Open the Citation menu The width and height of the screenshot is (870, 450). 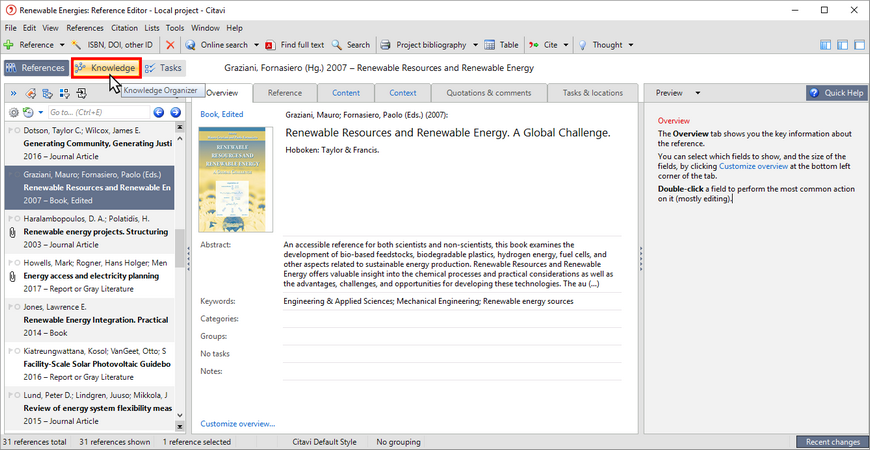pos(124,28)
